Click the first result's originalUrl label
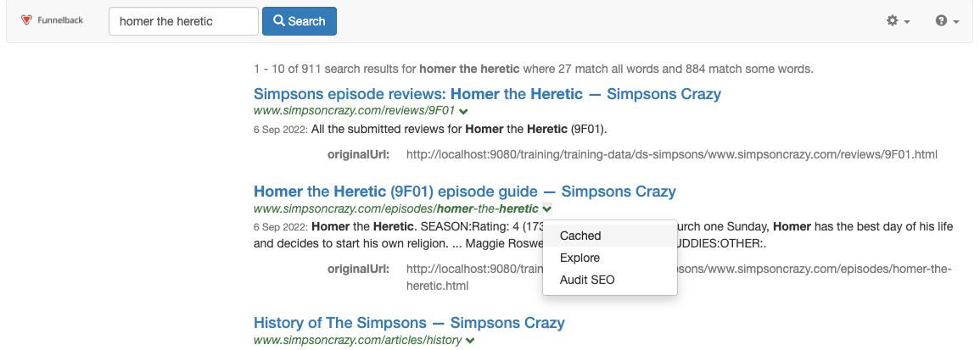This screenshot has height=350, width=980. [358, 154]
